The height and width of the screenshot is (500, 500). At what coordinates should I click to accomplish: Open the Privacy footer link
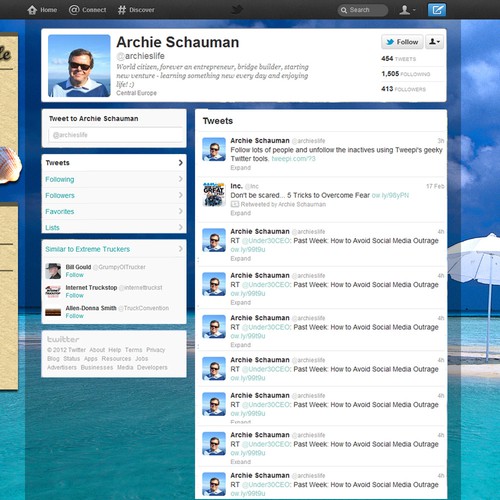156,350
